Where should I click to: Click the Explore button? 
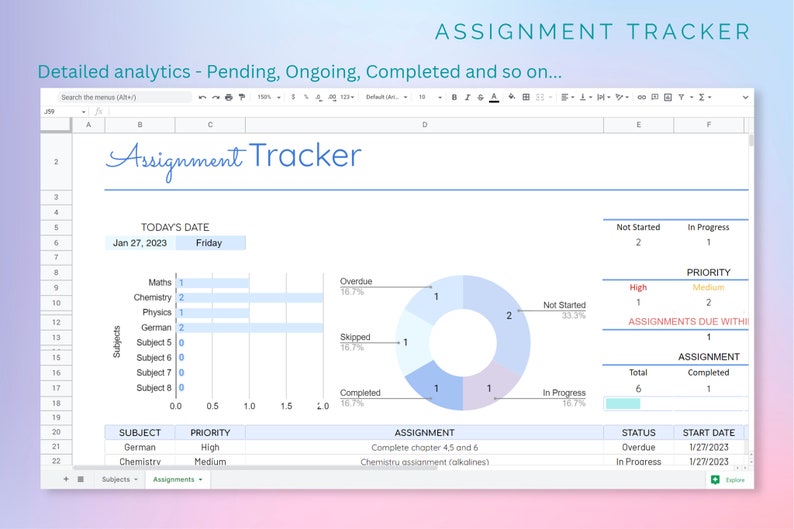pos(729,480)
